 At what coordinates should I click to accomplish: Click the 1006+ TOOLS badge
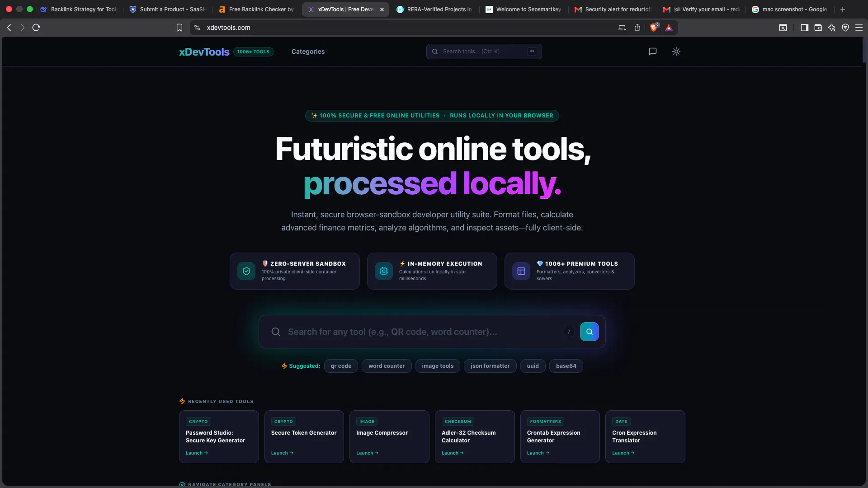click(253, 52)
